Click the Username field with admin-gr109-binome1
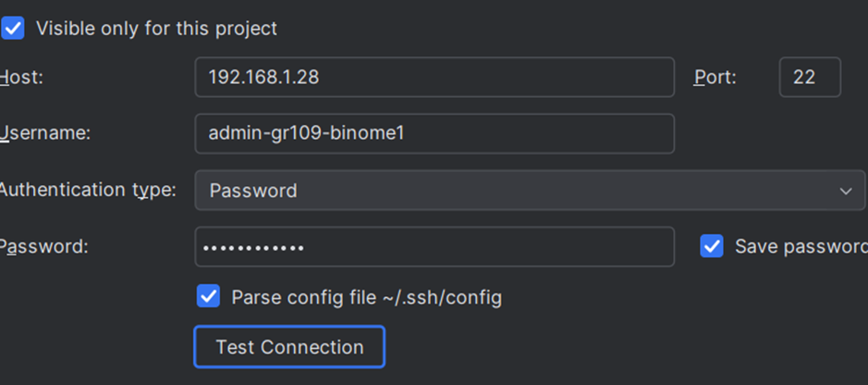868x385 pixels. click(x=434, y=133)
